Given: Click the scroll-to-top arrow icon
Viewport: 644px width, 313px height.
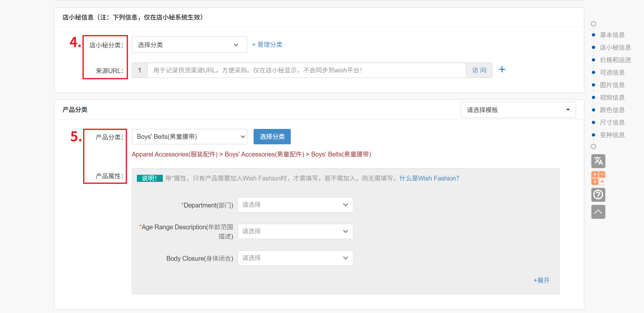Looking at the screenshot, I should (598, 212).
